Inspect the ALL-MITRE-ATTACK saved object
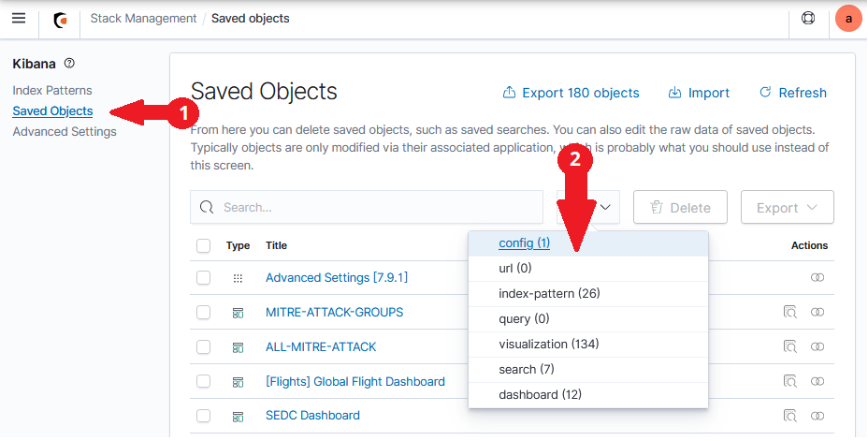Image resolution: width=868 pixels, height=441 pixels. click(x=790, y=346)
